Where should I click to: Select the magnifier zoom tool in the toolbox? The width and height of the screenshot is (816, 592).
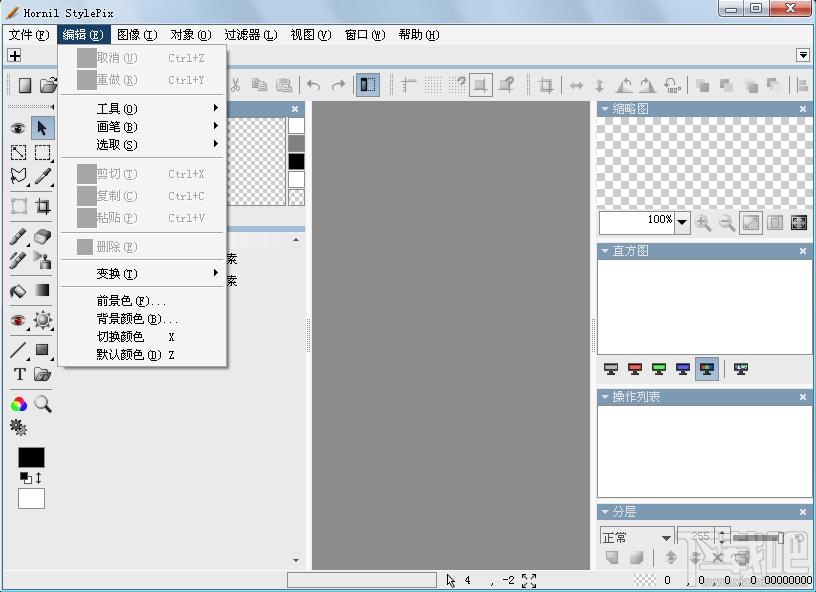click(43, 404)
